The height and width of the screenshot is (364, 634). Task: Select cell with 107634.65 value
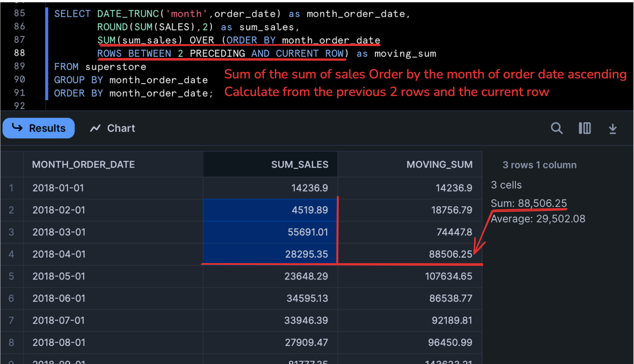pyautogui.click(x=448, y=276)
